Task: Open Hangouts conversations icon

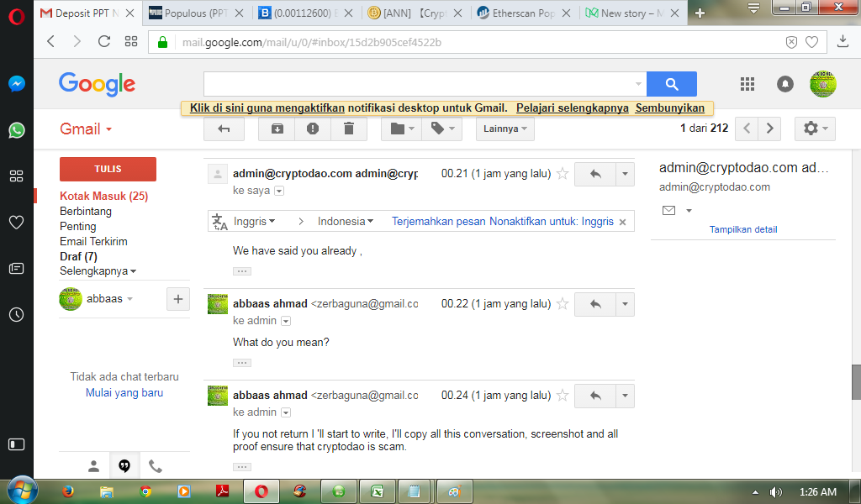Action: click(x=124, y=466)
